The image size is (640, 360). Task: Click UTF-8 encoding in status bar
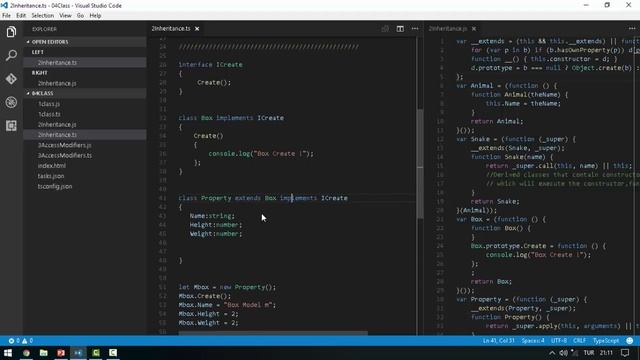559,340
